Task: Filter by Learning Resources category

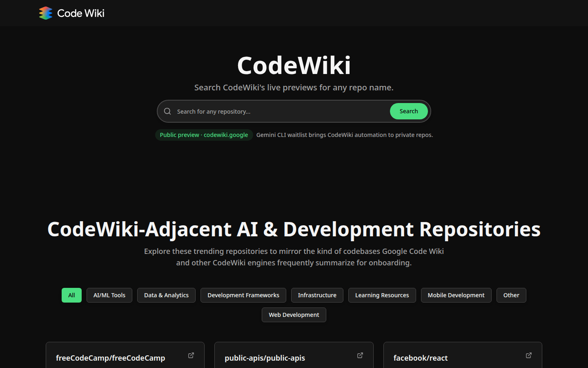Action: click(x=382, y=295)
